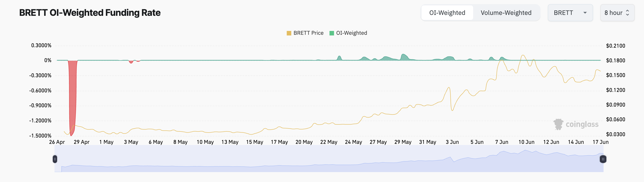Click the yellow BRETT Price legend swatch

(289, 33)
